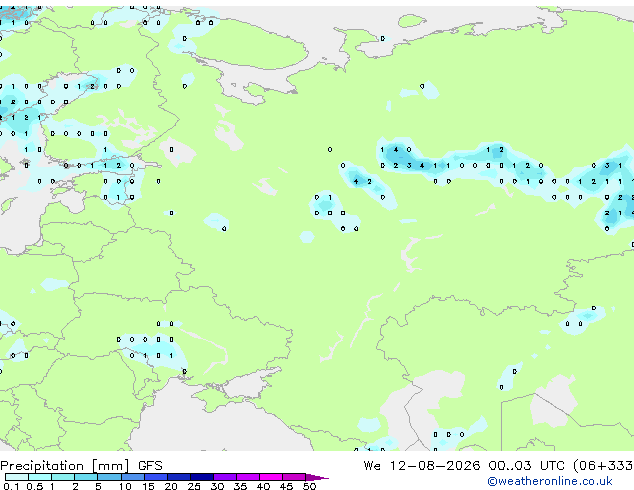This screenshot has height=490, width=634.
Task: Click the 'GFS' model label
Action: click(x=150, y=466)
